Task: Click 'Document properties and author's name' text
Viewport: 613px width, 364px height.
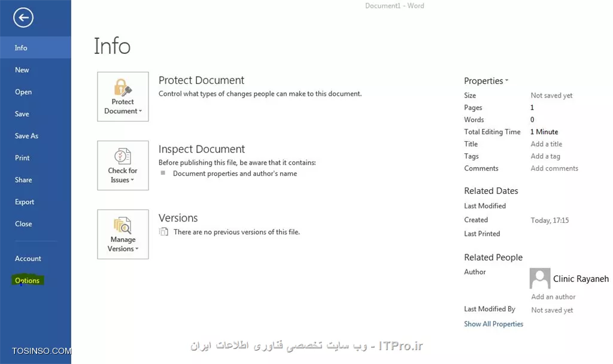Action: (x=235, y=174)
